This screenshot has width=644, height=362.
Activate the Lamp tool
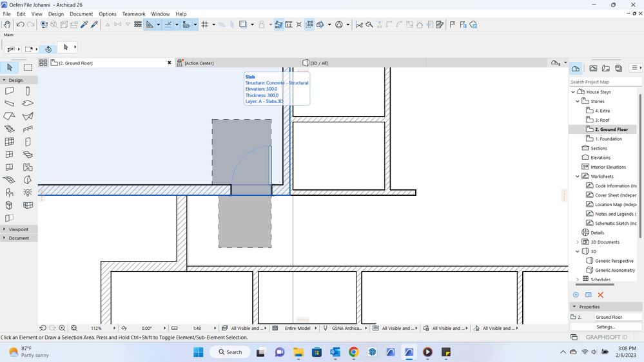28,193
